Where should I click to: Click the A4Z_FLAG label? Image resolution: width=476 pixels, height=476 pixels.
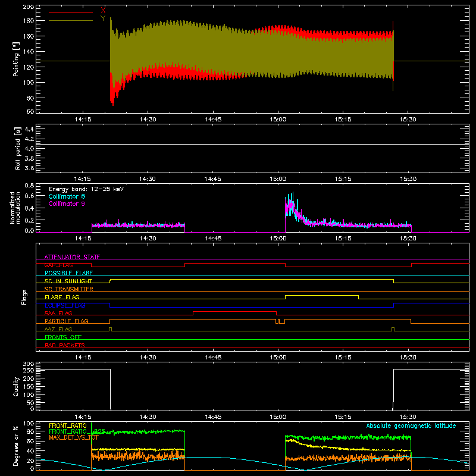tap(58, 329)
